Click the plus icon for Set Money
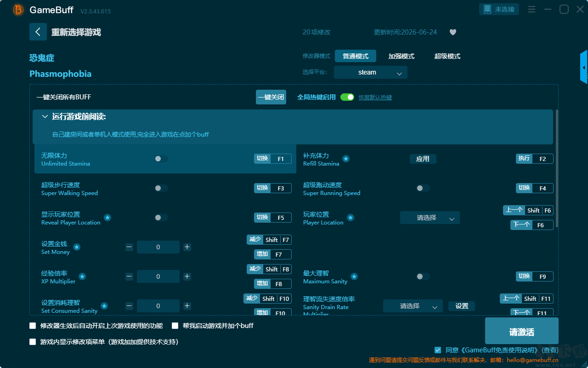Image resolution: width=588 pixels, height=368 pixels. pos(187,247)
